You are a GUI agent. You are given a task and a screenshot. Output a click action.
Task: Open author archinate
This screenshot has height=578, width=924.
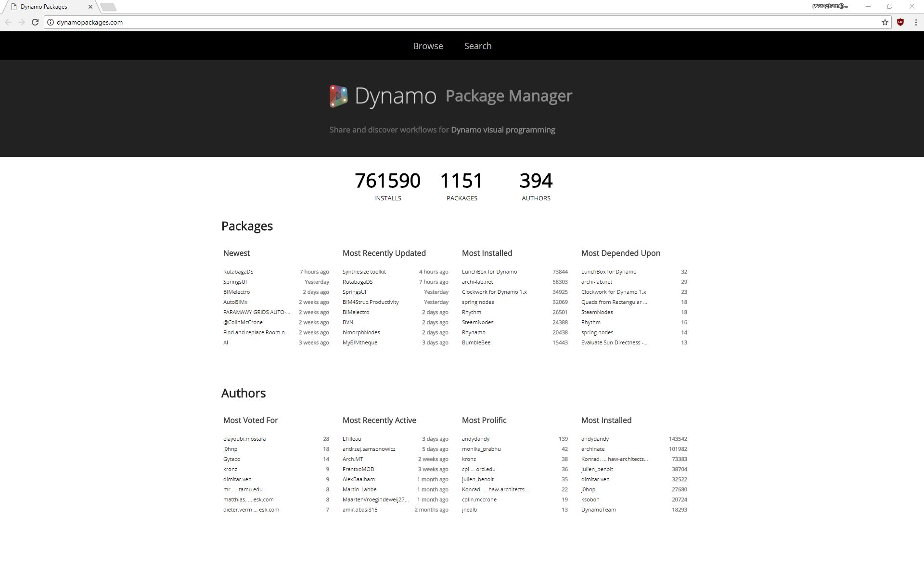tap(593, 449)
